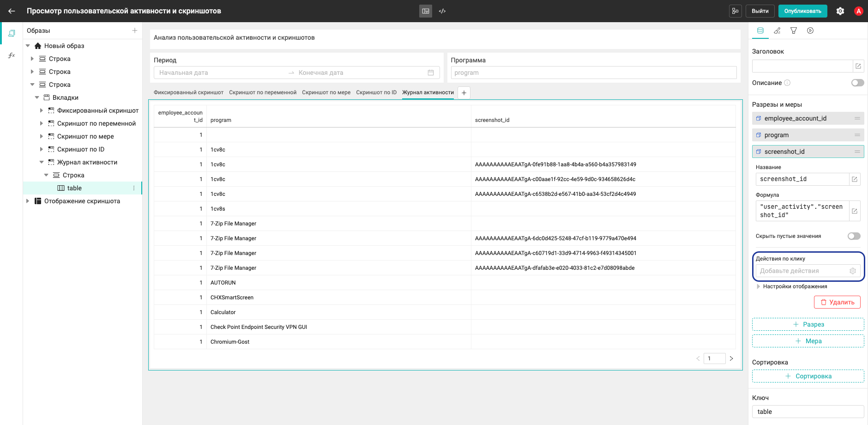
Task: Select the Образы sidebar icon
Action: [12, 33]
